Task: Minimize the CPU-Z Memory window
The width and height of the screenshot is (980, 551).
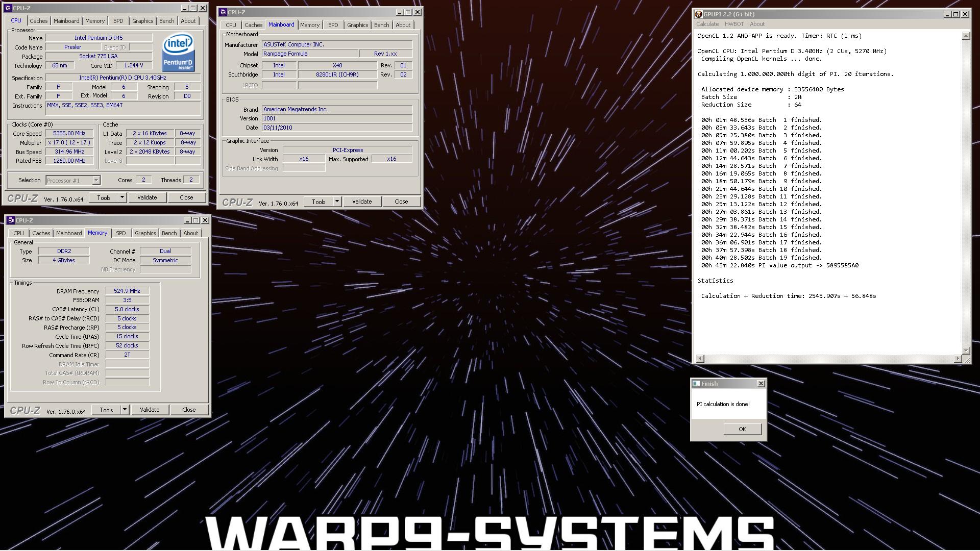Action: [187, 220]
